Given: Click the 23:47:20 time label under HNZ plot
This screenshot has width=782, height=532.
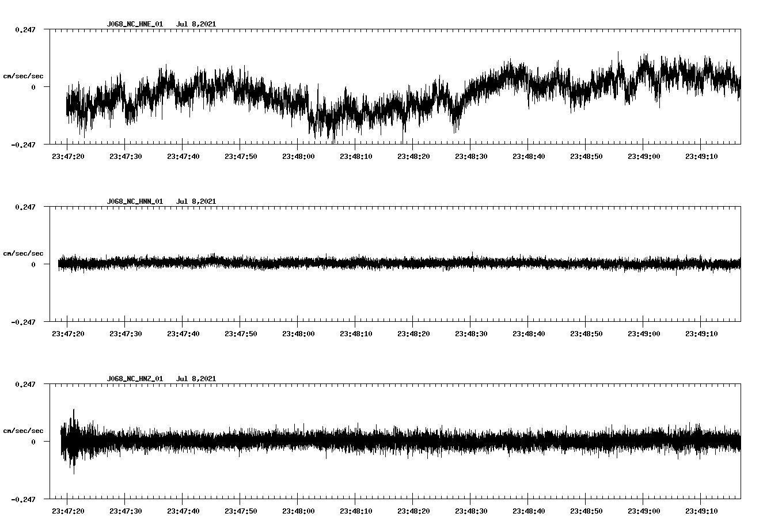Looking at the screenshot, I should click(x=68, y=511).
